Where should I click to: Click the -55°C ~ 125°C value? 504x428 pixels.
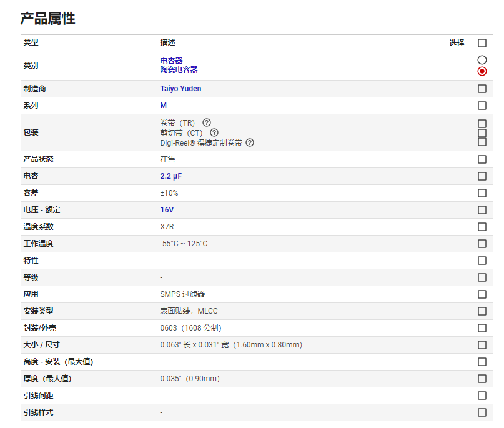184,244
